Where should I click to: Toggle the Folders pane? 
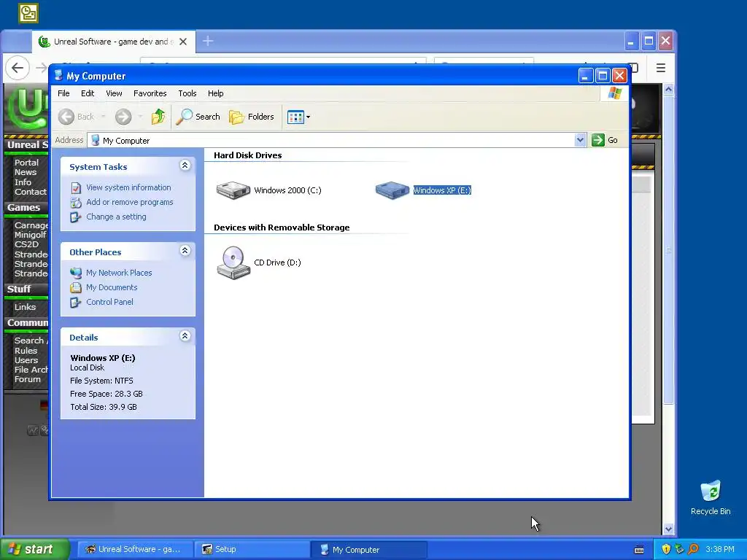click(252, 117)
